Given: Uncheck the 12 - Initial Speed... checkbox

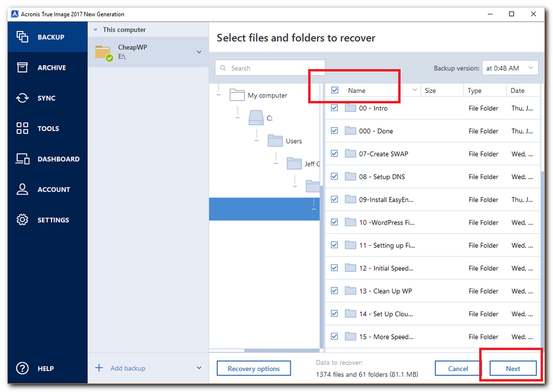Looking at the screenshot, I should [x=335, y=268].
